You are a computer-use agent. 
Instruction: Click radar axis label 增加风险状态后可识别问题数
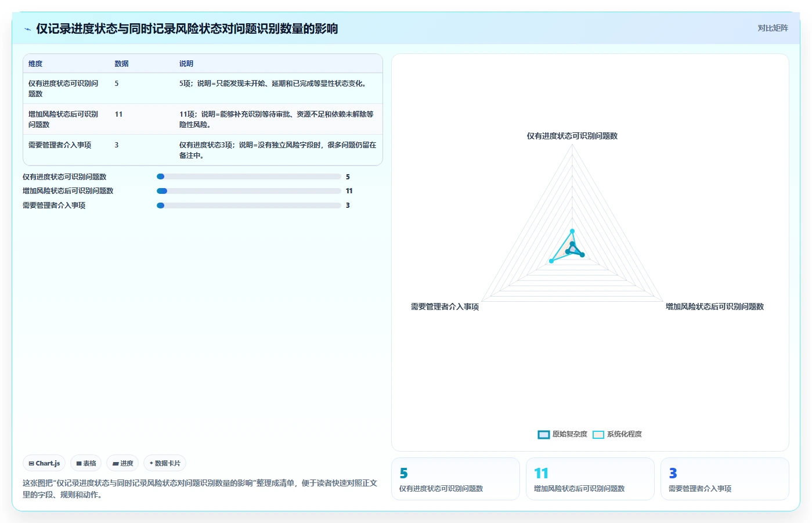click(x=714, y=306)
